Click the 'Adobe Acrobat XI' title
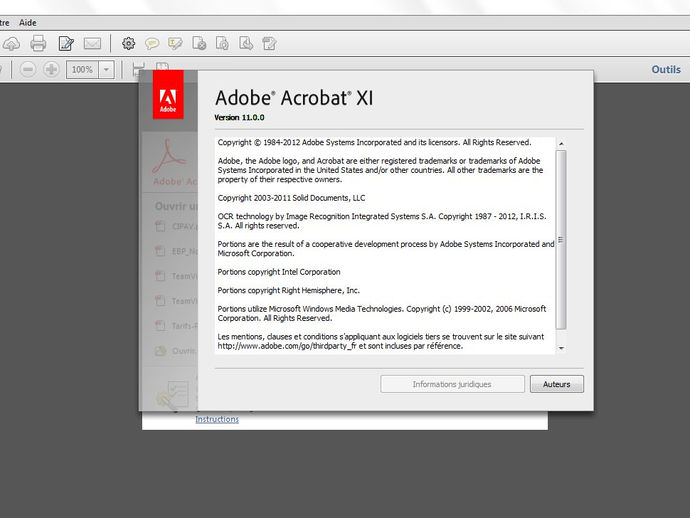The height and width of the screenshot is (518, 690). click(294, 98)
